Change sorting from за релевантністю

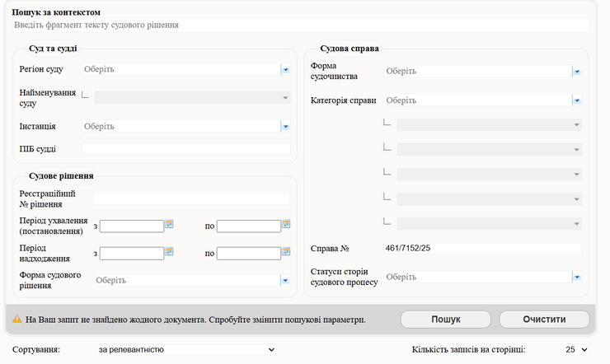pos(185,350)
